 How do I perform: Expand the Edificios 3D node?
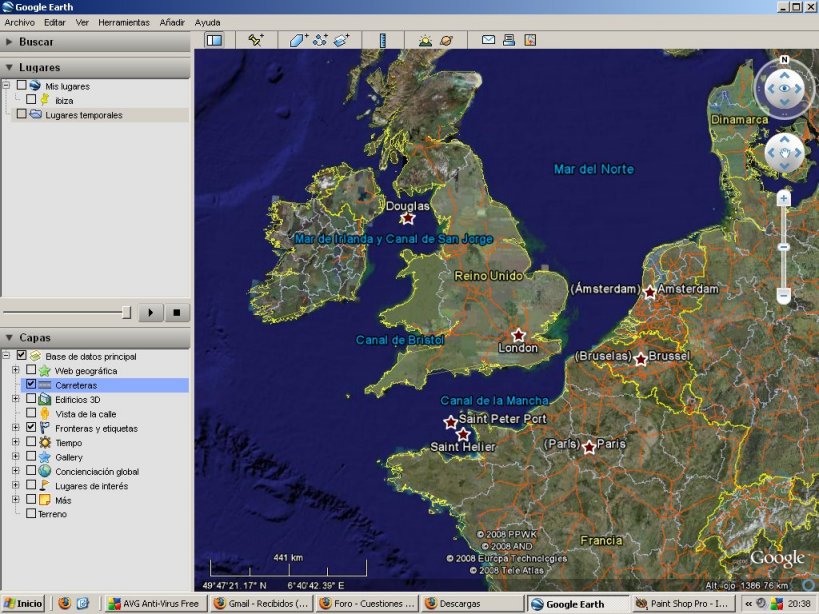[16, 398]
